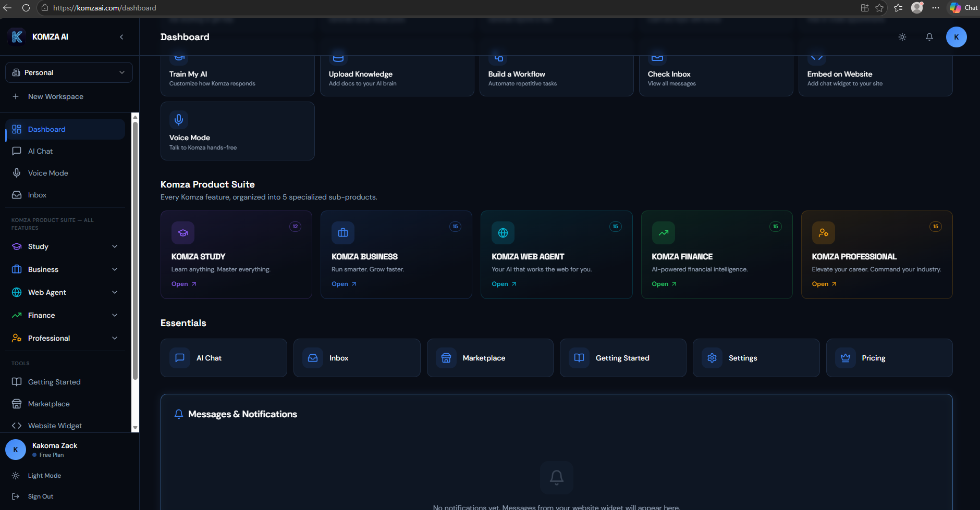Open link under Komza Study
Viewport: 980px width, 510px height.
[184, 284]
